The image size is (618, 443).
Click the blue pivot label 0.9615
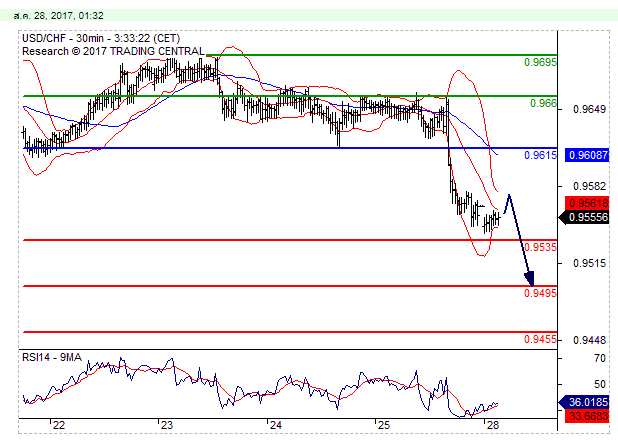[x=540, y=155]
